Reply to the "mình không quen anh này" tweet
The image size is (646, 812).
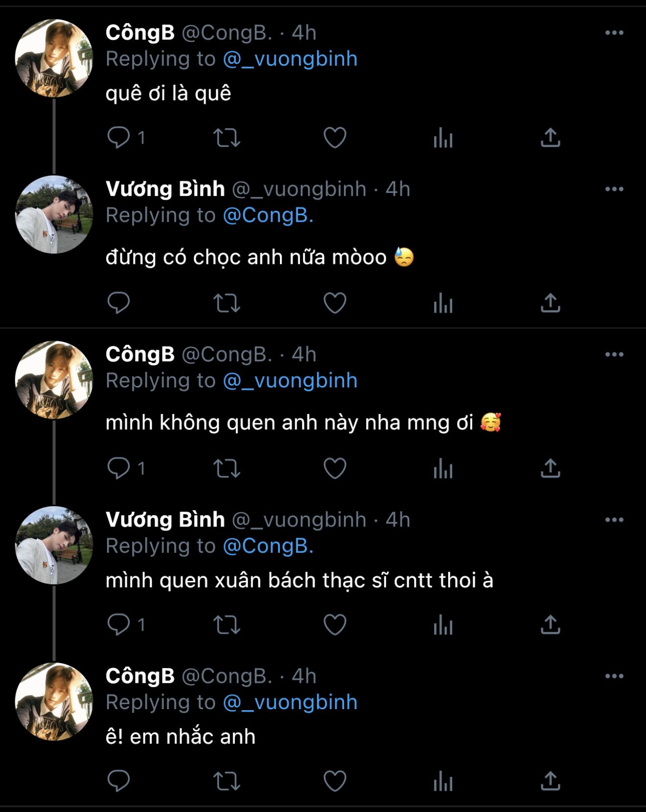point(118,468)
